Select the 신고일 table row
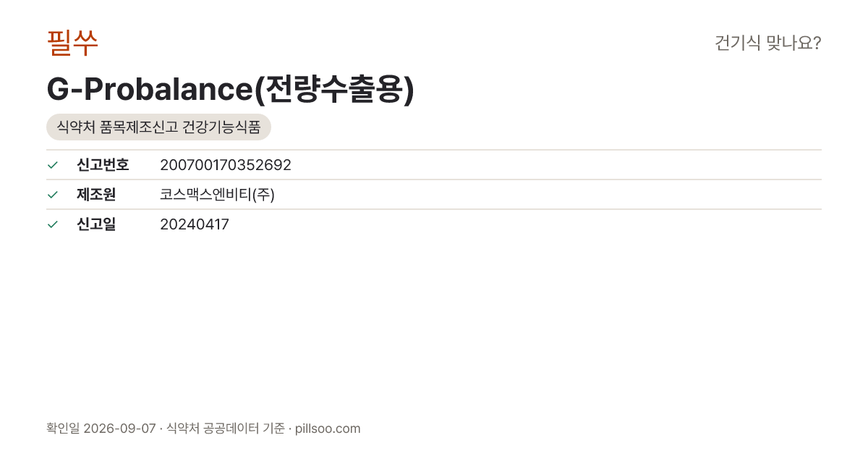Viewport: 868px width, 456px height. click(x=434, y=224)
